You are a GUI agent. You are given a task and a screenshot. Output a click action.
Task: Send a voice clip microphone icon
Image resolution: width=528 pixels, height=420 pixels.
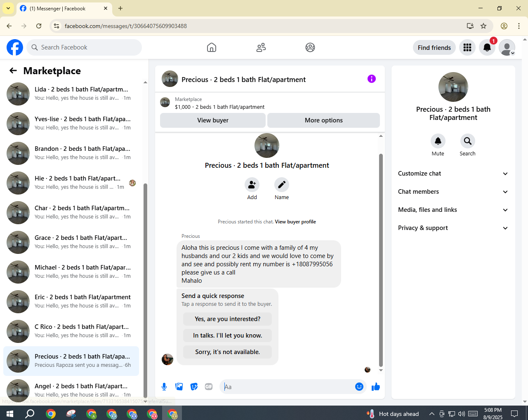164,387
